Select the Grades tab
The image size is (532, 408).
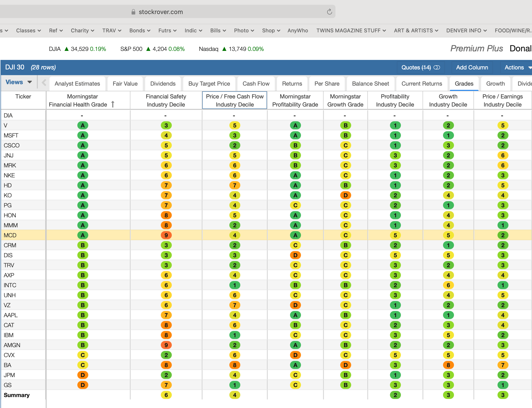click(x=464, y=83)
